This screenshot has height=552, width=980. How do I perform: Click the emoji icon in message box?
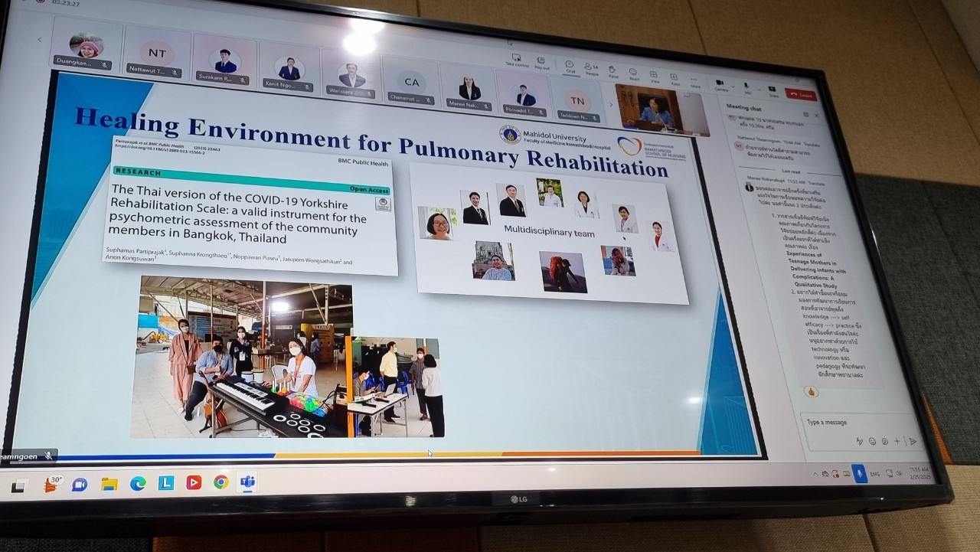click(x=872, y=441)
